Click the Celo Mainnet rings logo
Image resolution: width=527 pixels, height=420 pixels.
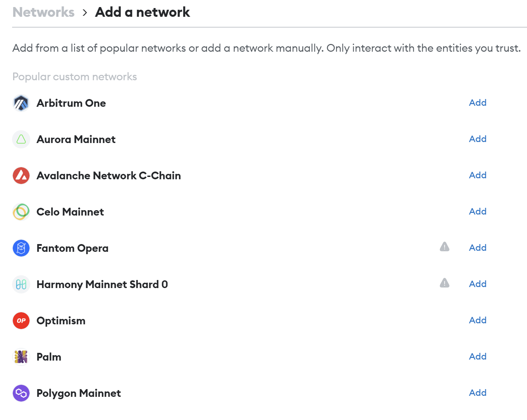click(21, 212)
